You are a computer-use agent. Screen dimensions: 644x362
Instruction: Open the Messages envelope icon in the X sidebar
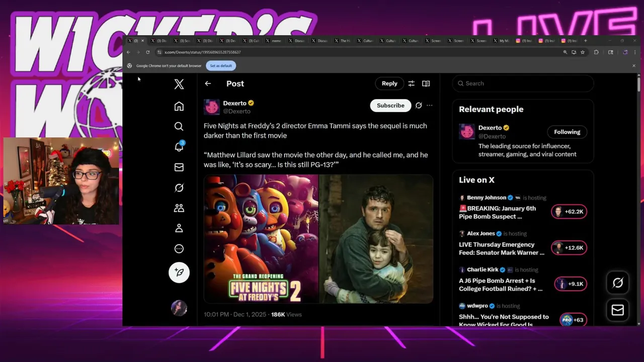click(x=179, y=167)
